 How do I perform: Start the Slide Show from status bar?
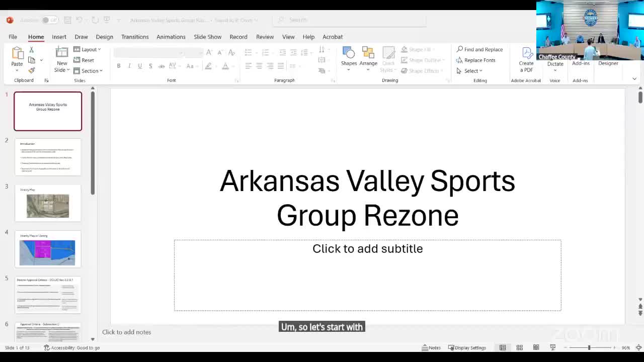(x=553, y=347)
